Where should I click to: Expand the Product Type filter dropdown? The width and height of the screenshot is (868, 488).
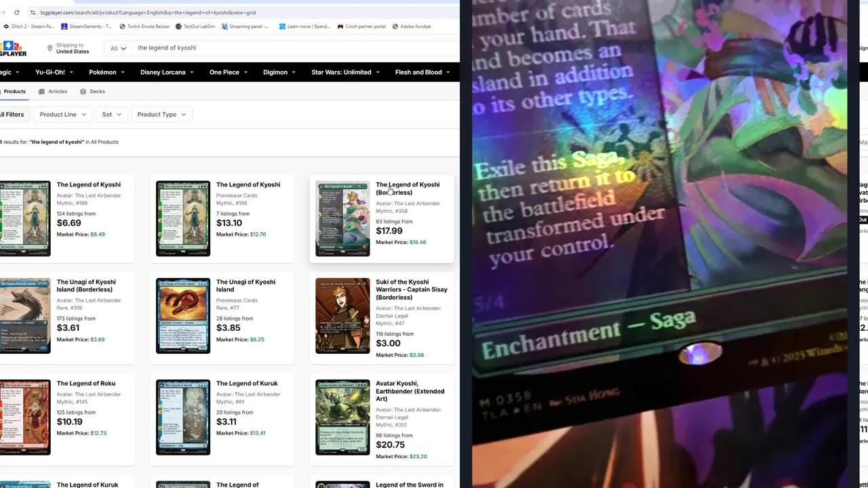[161, 115]
